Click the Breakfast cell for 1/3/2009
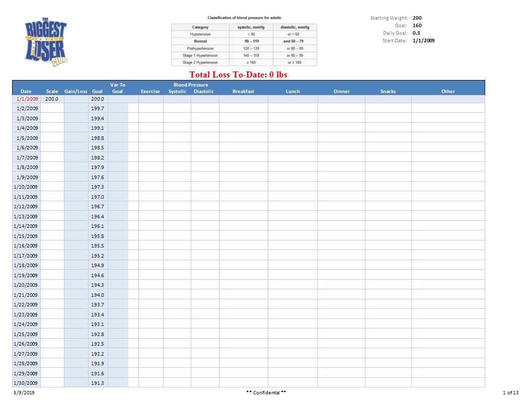This screenshot has width=532, height=411. pos(243,118)
